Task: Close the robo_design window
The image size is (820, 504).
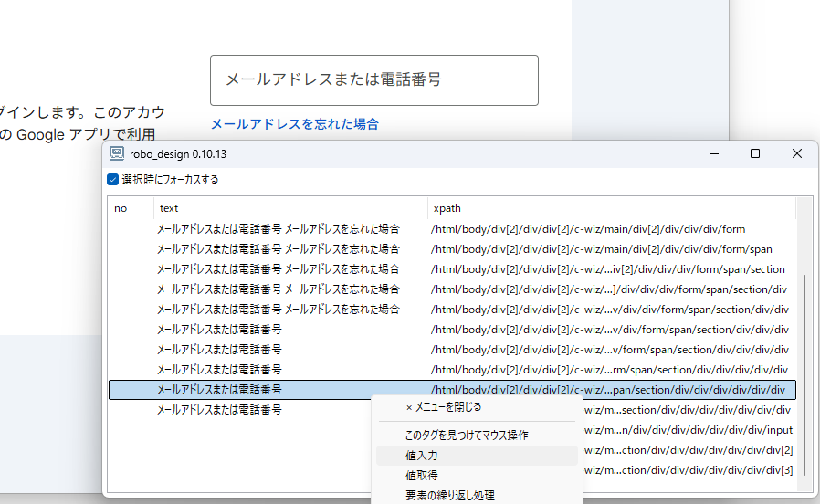Action: pyautogui.click(x=797, y=154)
